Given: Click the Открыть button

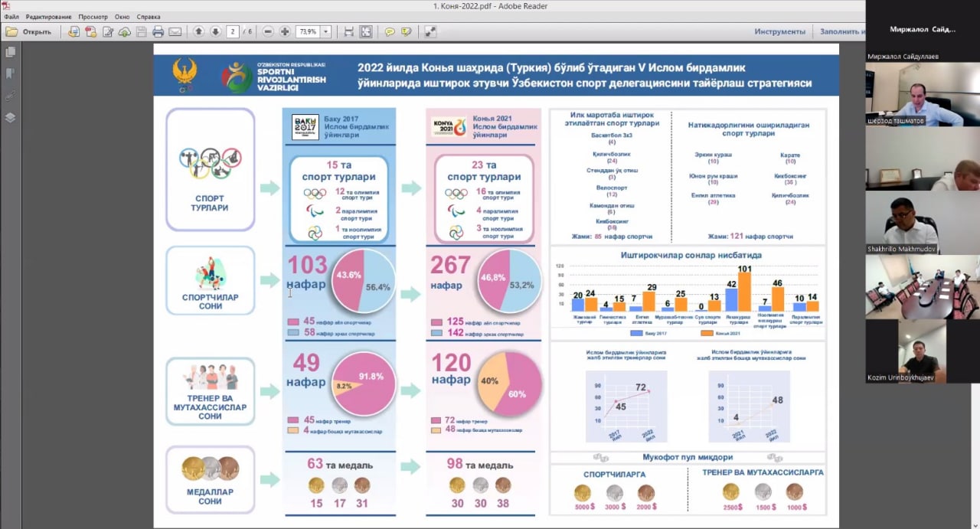Looking at the screenshot, I should 29,32.
